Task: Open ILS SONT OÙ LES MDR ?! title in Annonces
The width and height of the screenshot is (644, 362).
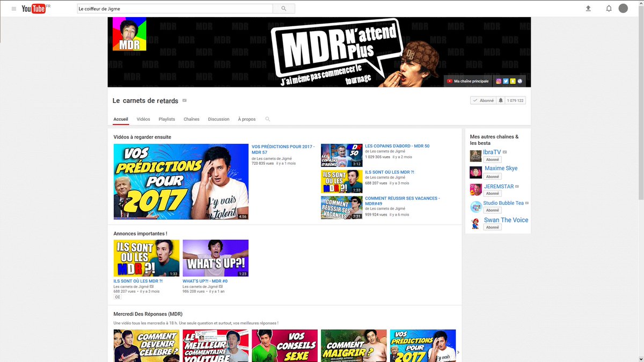Action: (x=138, y=281)
